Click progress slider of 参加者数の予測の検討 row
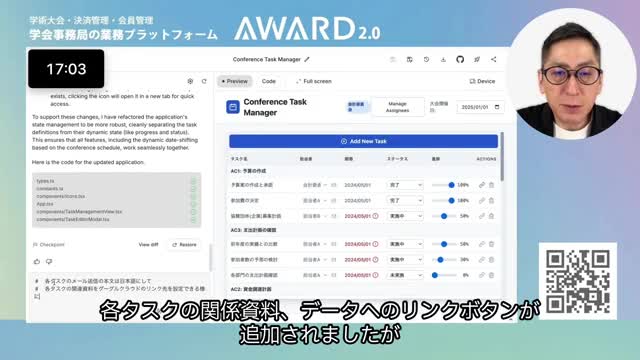Screen dimensions: 640x360 click(x=444, y=260)
